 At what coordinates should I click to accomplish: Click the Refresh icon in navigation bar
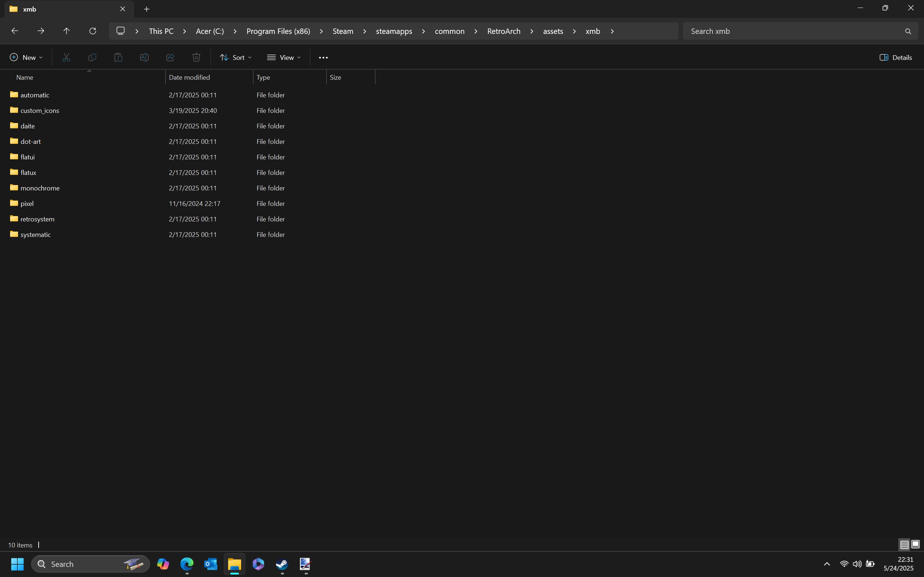click(x=92, y=31)
